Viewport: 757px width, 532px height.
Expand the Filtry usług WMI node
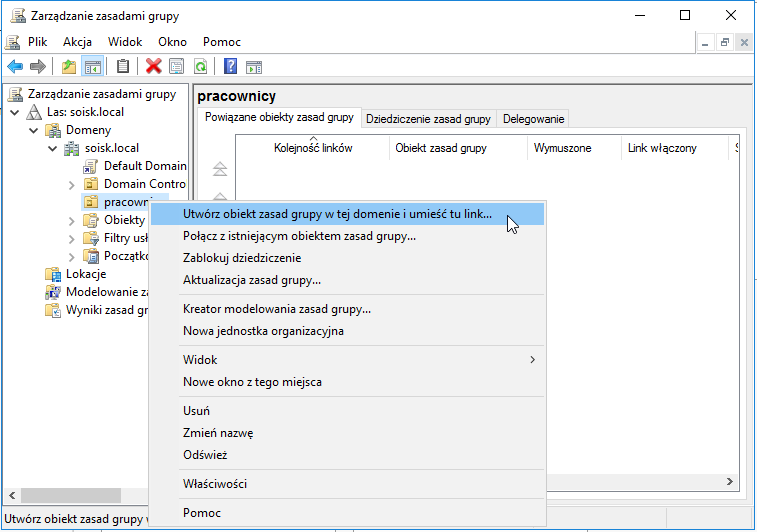(x=71, y=238)
